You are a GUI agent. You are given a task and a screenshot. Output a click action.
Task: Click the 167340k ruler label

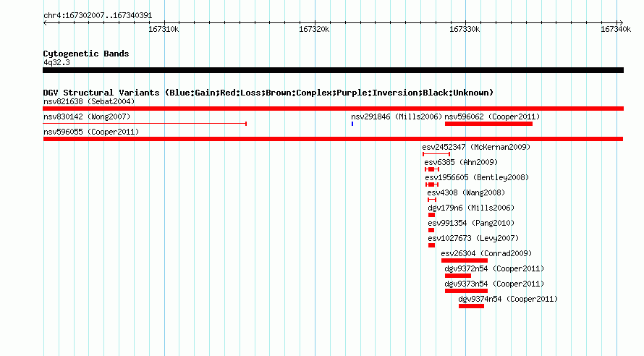pyautogui.click(x=616, y=29)
